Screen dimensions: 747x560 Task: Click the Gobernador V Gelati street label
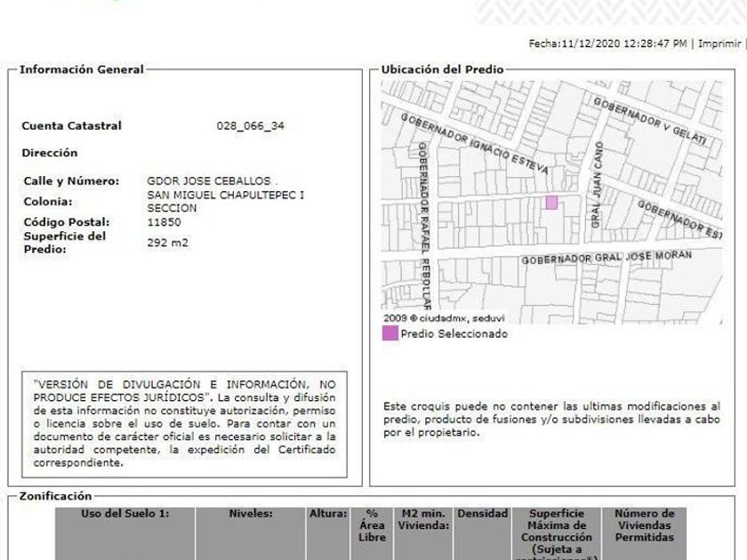(x=650, y=121)
